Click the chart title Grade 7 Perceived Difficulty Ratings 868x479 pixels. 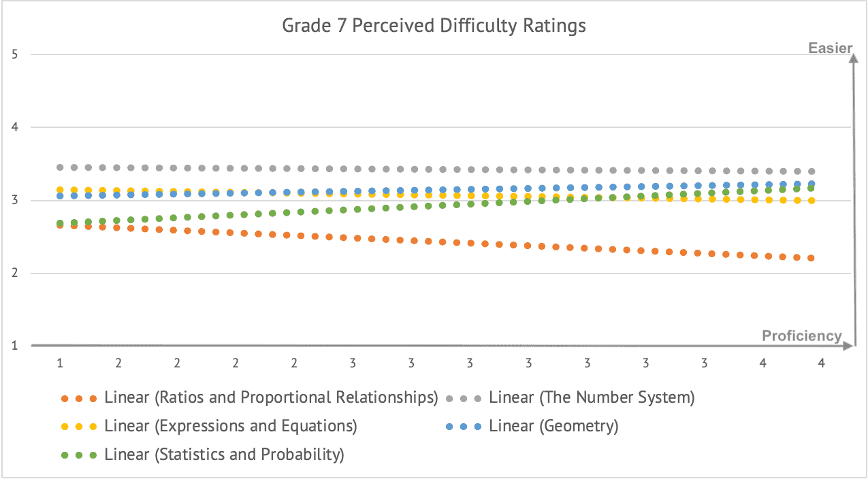pos(434,27)
